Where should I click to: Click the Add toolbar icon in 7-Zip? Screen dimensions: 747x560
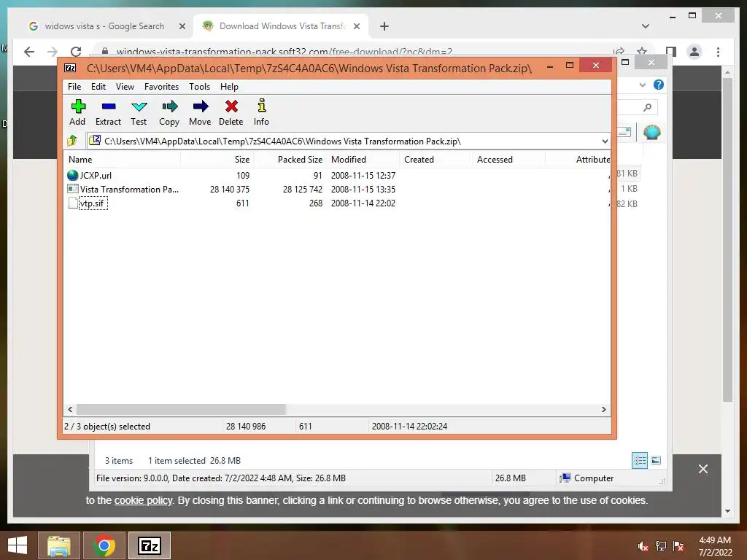click(77, 106)
